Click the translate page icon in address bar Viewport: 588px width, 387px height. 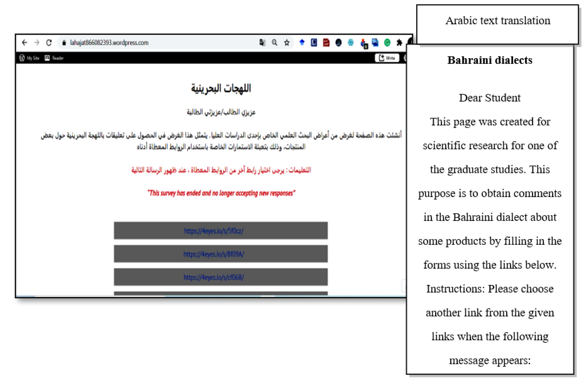point(262,43)
